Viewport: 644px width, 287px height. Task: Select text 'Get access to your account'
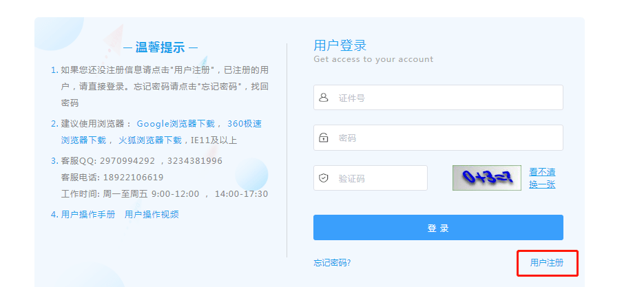click(373, 59)
